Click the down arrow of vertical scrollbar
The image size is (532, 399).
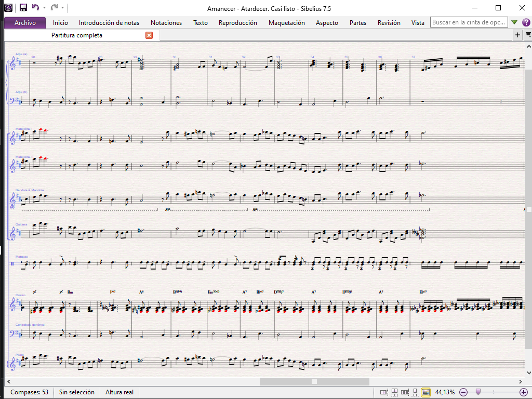528,373
